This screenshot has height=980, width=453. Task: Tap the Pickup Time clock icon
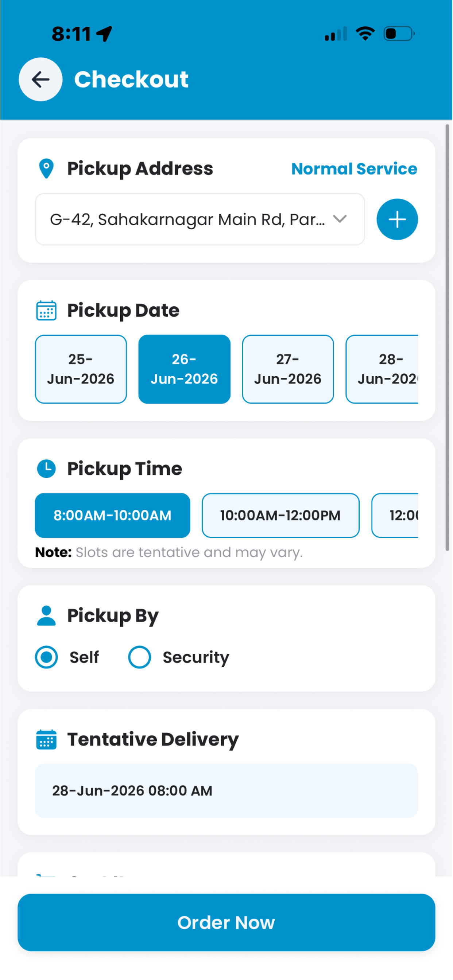click(x=46, y=468)
